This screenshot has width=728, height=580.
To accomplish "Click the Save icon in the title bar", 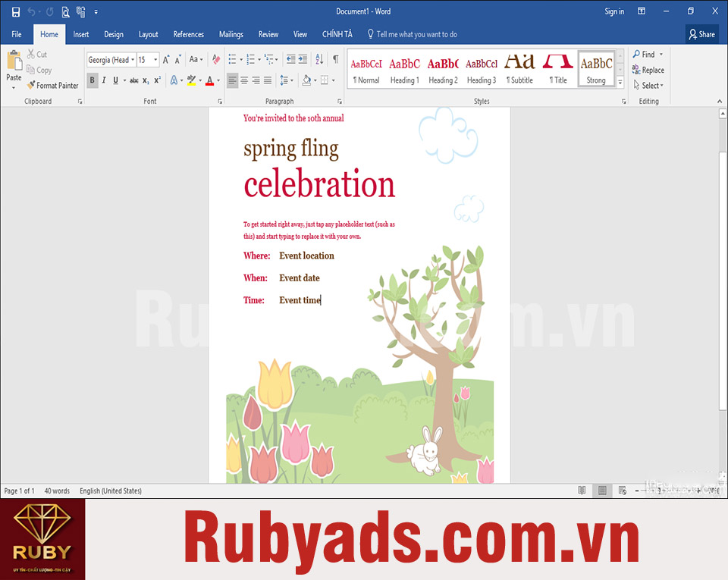I will (x=16, y=11).
